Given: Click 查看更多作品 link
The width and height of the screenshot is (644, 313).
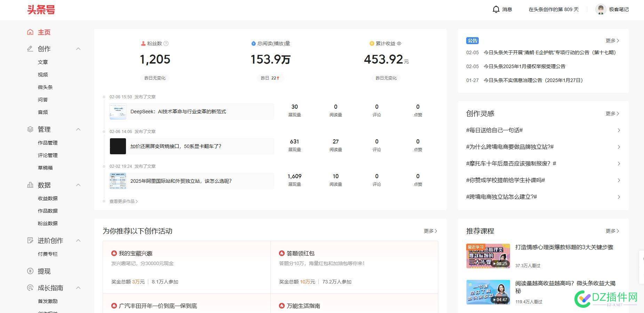Looking at the screenshot, I should coord(124,201).
